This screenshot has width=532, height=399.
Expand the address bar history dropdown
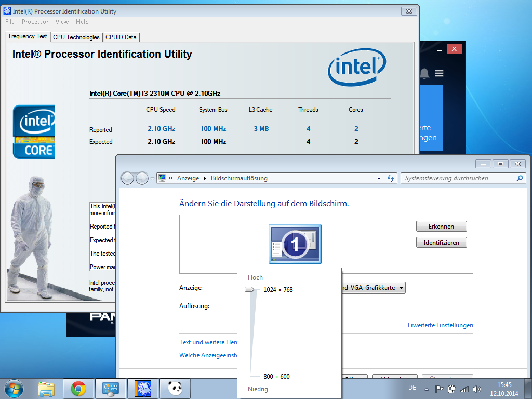(379, 179)
